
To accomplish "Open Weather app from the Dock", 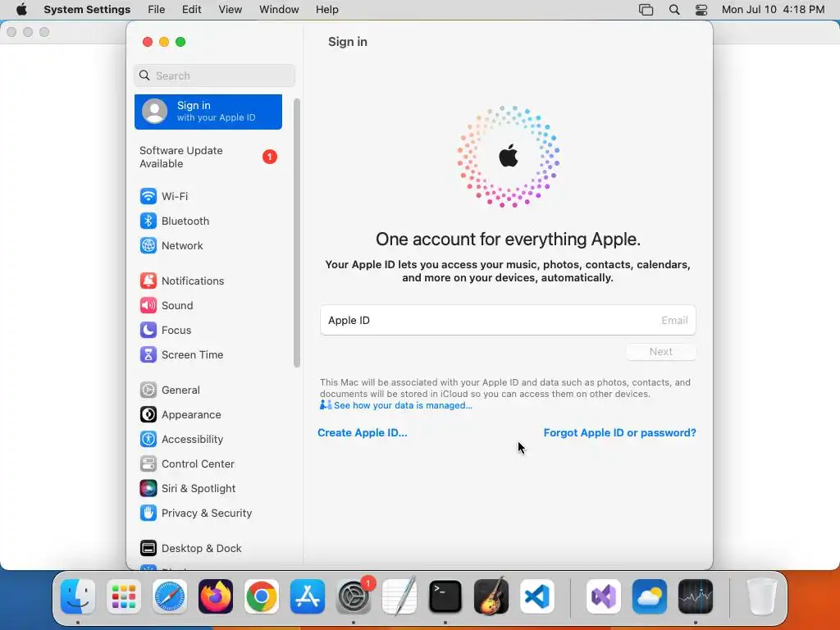I will [650, 596].
